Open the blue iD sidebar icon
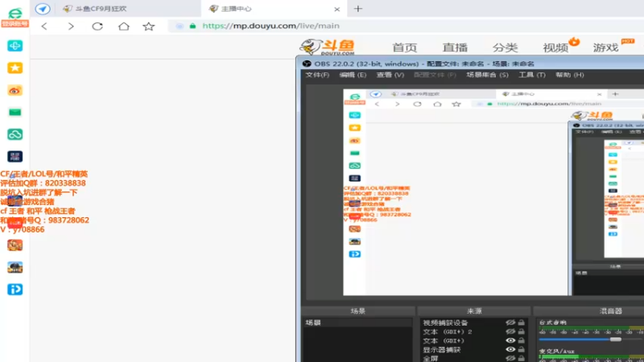 click(x=14, y=290)
